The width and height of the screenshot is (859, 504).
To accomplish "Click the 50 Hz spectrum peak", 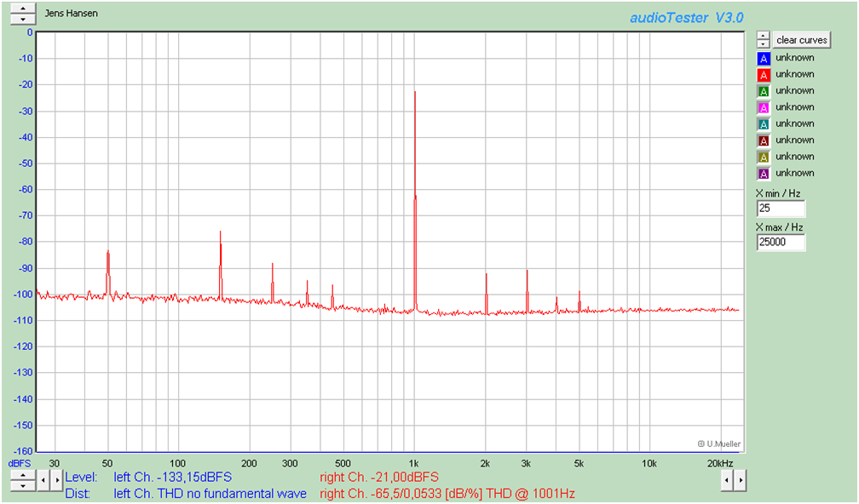I will coord(108,271).
